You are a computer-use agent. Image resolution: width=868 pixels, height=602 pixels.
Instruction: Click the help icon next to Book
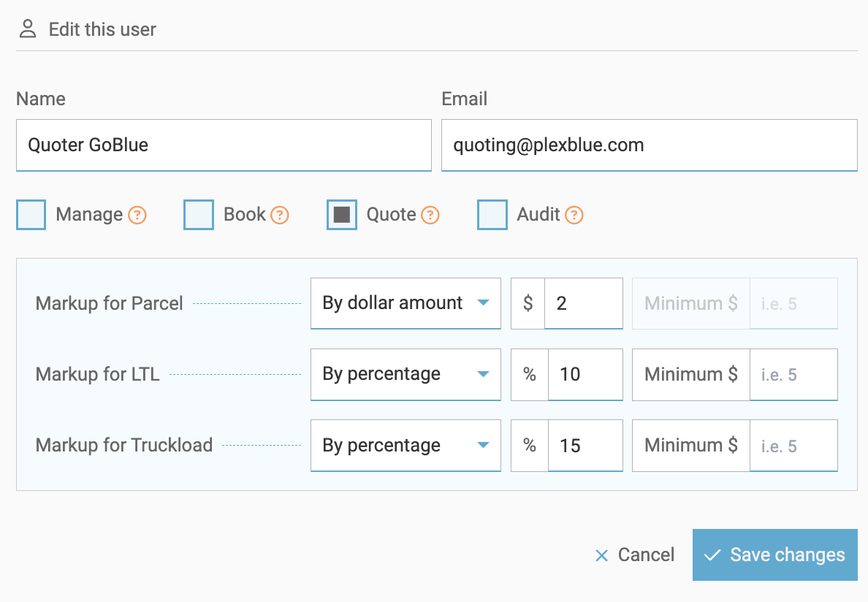click(280, 215)
